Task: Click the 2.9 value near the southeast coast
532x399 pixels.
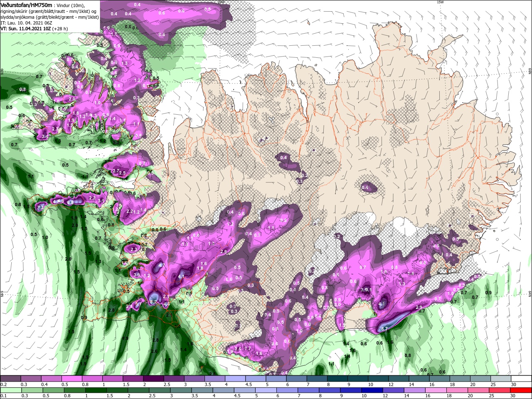Action: (x=419, y=307)
